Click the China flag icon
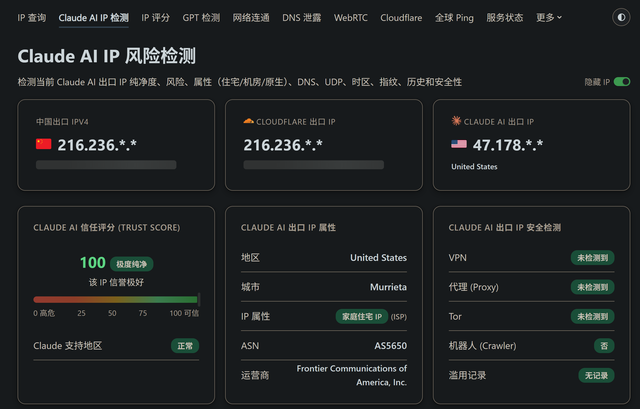 click(x=44, y=144)
